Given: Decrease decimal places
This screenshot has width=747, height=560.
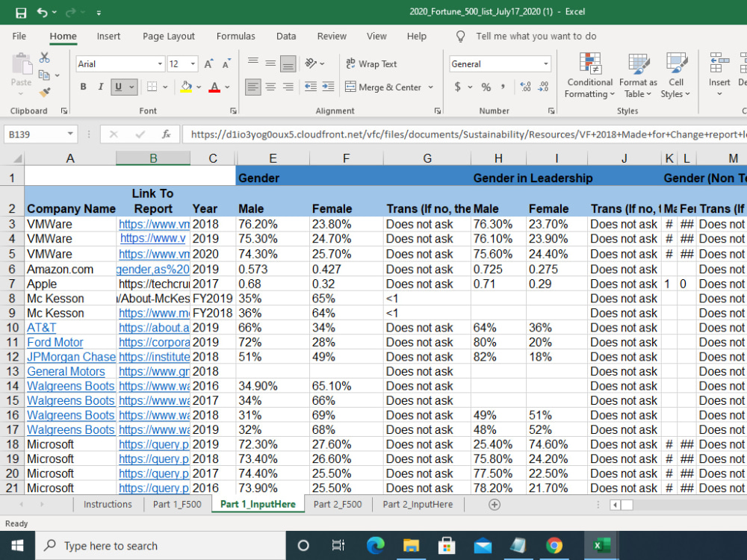Looking at the screenshot, I should [x=543, y=87].
